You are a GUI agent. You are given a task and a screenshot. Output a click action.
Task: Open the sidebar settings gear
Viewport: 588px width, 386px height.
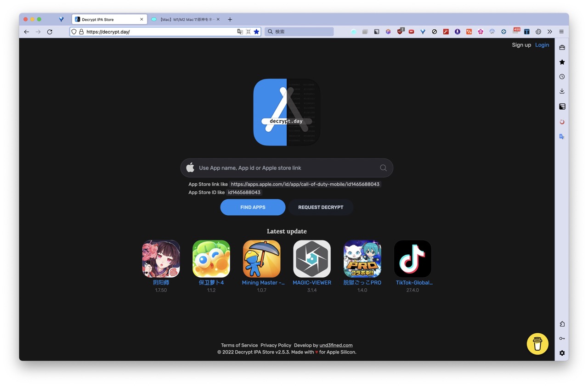[x=562, y=353]
